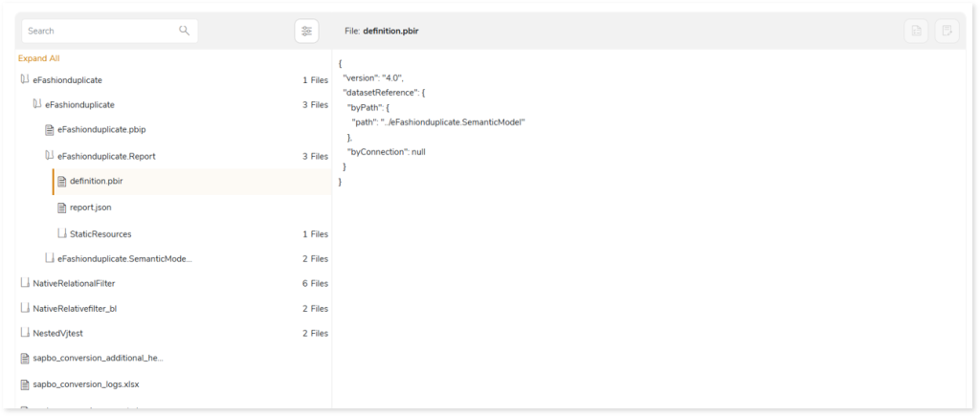Click the Expand All link
Viewport: 980px width, 416px height.
(x=39, y=58)
